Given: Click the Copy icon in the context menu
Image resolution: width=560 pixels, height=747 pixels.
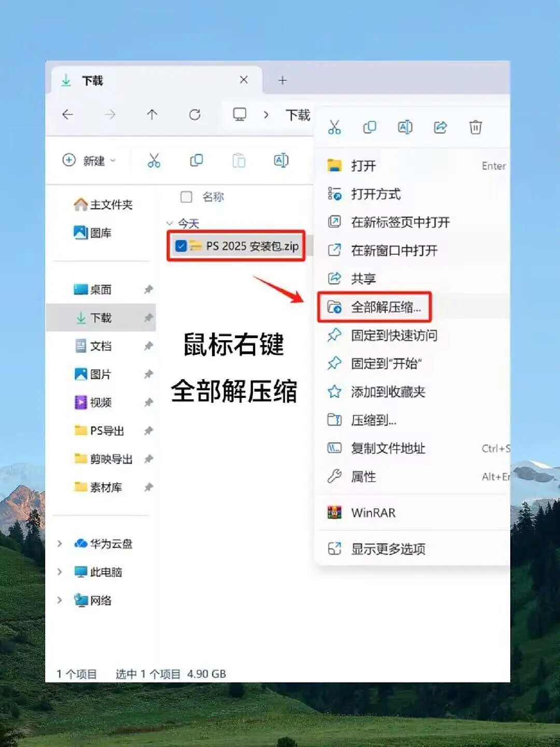Looking at the screenshot, I should [370, 127].
